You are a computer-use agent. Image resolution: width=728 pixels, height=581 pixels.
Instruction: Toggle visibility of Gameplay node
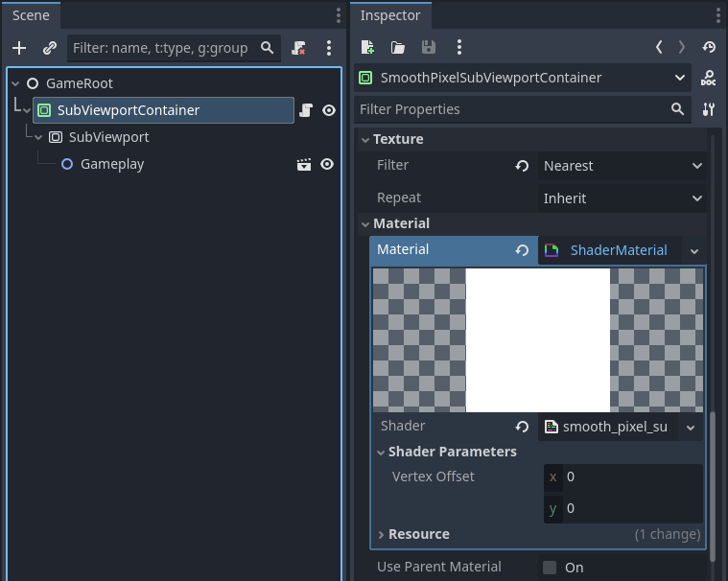click(327, 164)
